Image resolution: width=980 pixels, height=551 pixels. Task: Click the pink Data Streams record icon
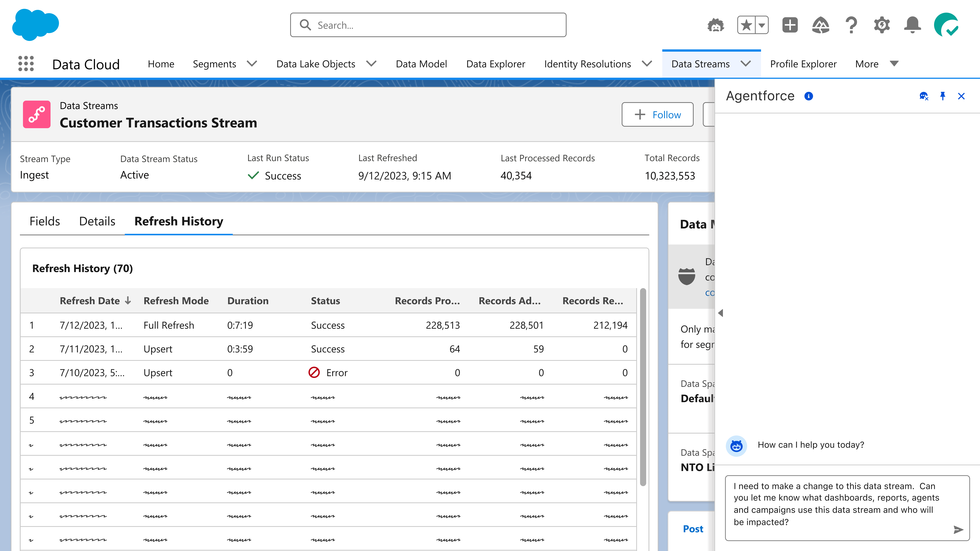(x=37, y=114)
